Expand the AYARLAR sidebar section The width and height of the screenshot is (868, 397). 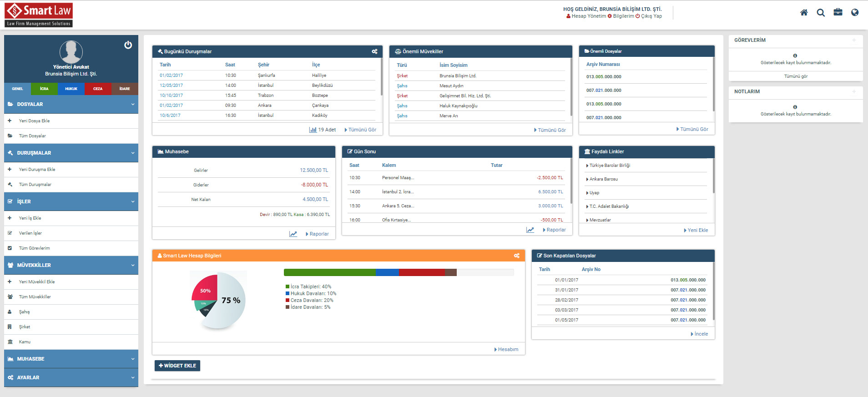point(71,377)
